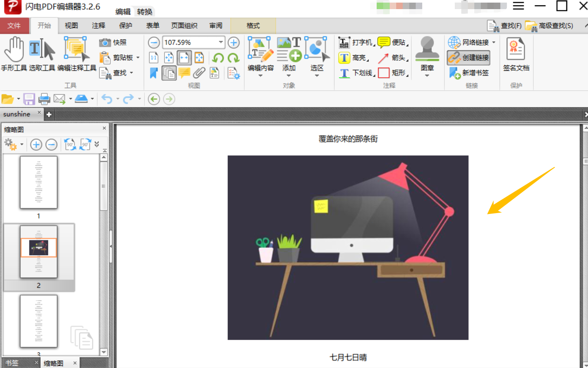Select the typewriter tool (打字机)

(x=355, y=43)
